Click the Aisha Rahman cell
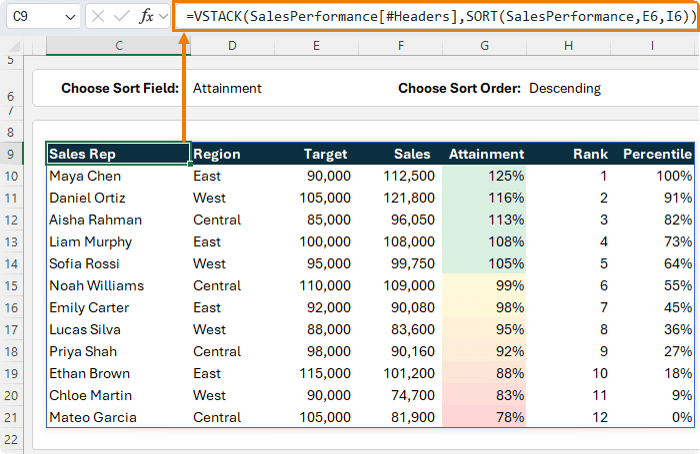The height and width of the screenshot is (454, 700). click(x=118, y=220)
